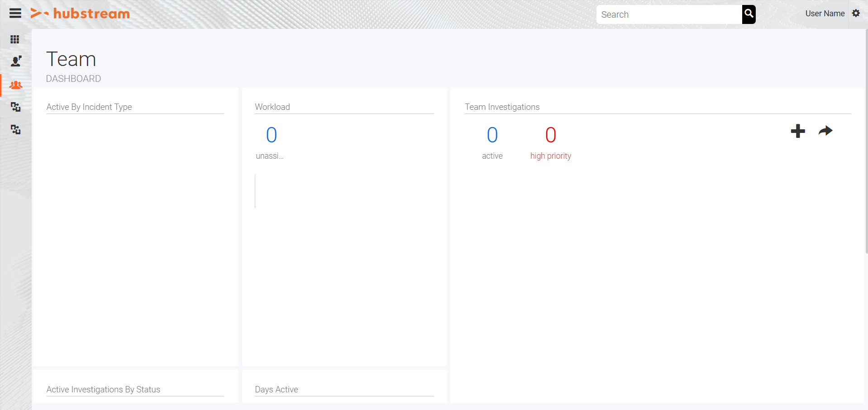Open the Team dashboard icon in sidebar
This screenshot has height=410, width=868.
pyautogui.click(x=15, y=85)
